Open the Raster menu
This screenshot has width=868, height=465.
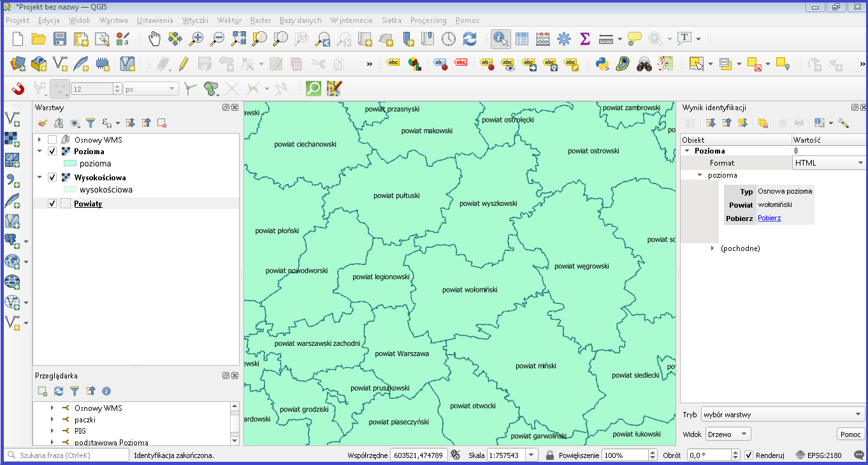click(x=261, y=20)
